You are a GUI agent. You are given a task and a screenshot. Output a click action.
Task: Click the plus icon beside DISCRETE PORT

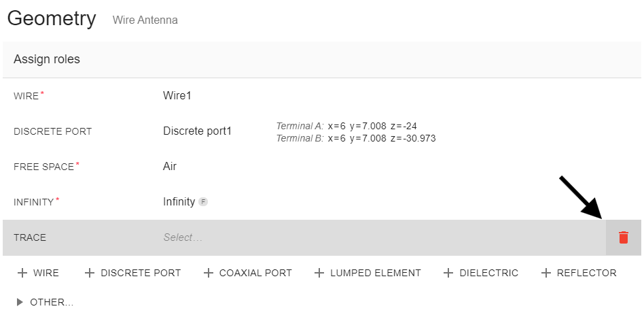[90, 273]
